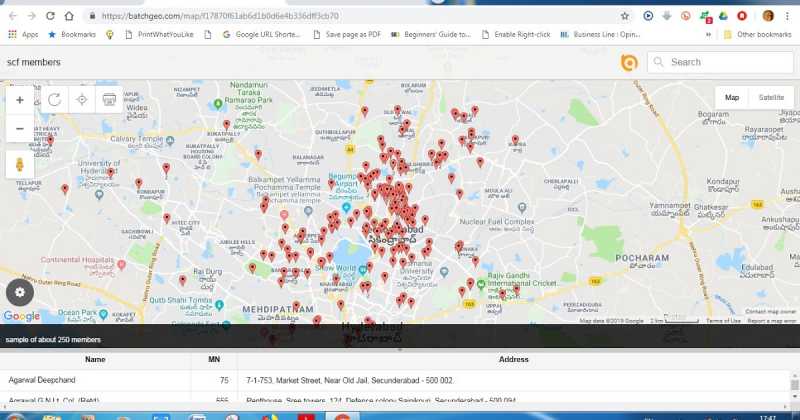
Task: Open the Google Drive extension icon
Action: (723, 16)
